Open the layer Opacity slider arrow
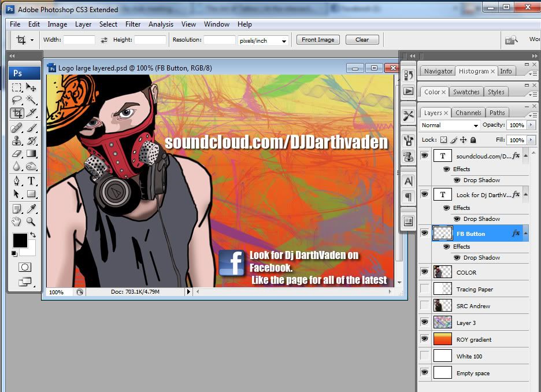This screenshot has width=541, height=392. [531, 125]
